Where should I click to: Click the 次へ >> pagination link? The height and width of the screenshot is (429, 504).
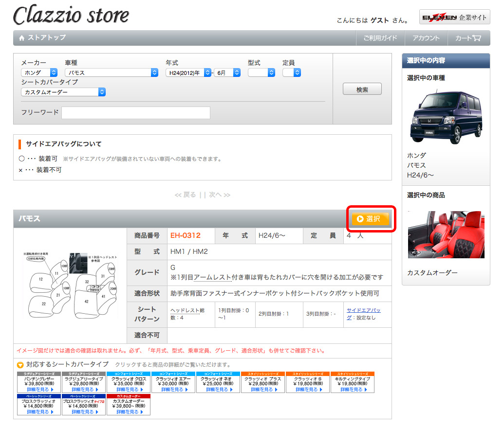[220, 195]
